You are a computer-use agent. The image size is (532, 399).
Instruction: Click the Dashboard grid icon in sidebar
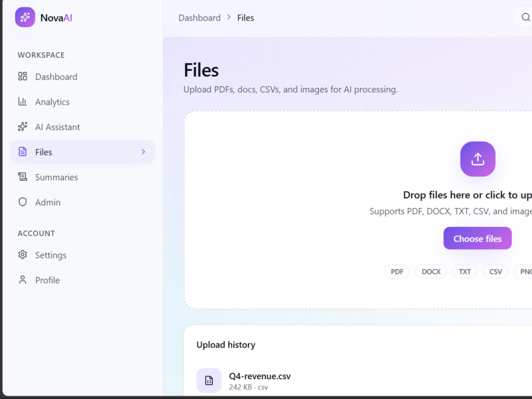click(x=22, y=76)
